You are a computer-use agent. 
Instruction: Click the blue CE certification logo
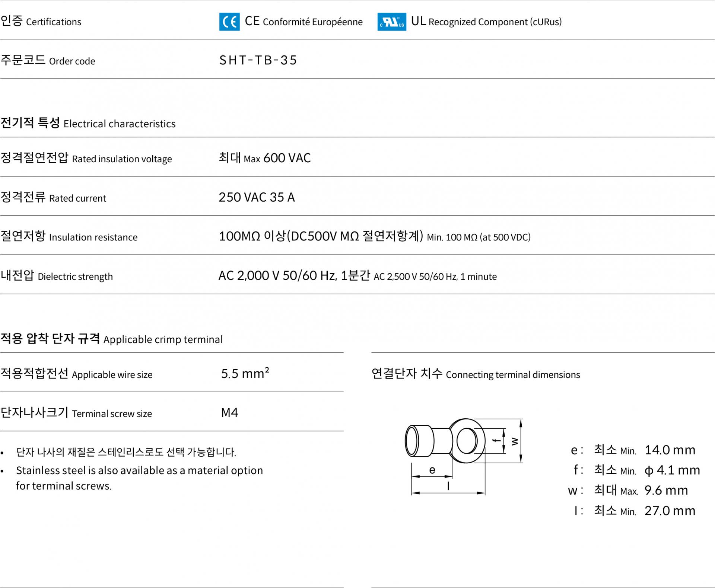click(x=229, y=22)
